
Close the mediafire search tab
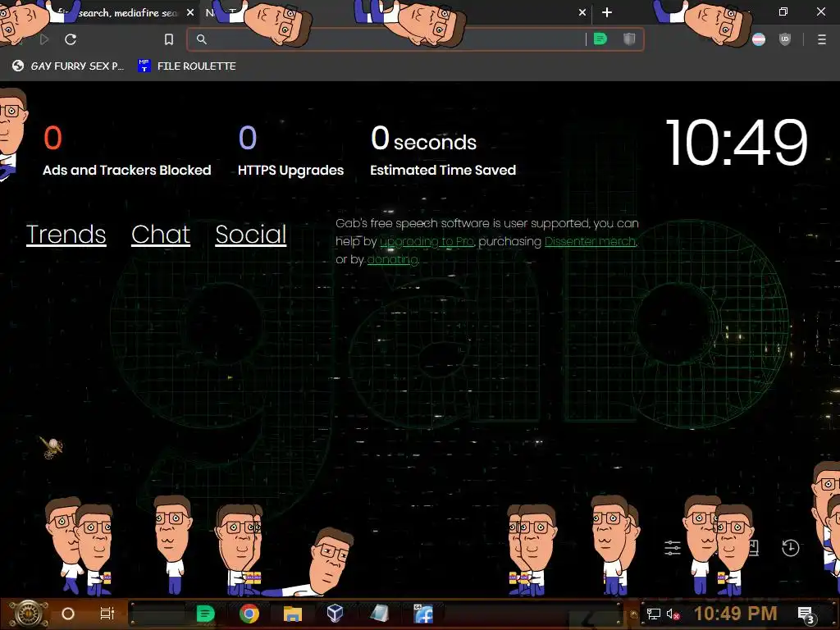coord(190,12)
